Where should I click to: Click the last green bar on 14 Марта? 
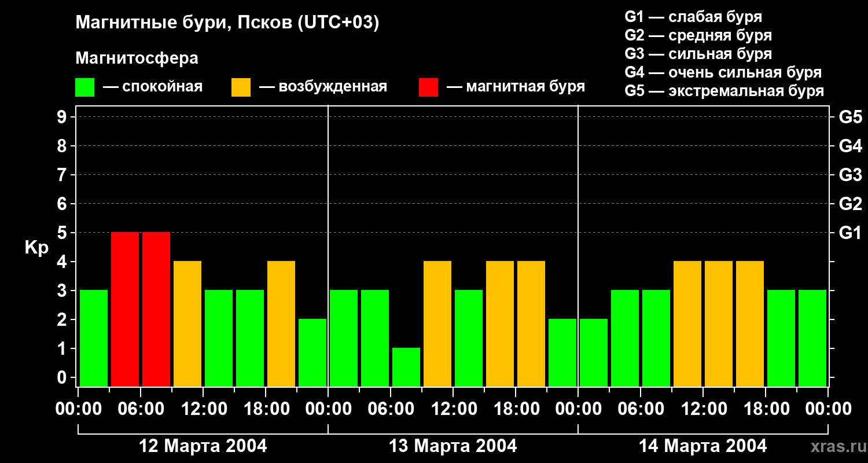coord(812,338)
